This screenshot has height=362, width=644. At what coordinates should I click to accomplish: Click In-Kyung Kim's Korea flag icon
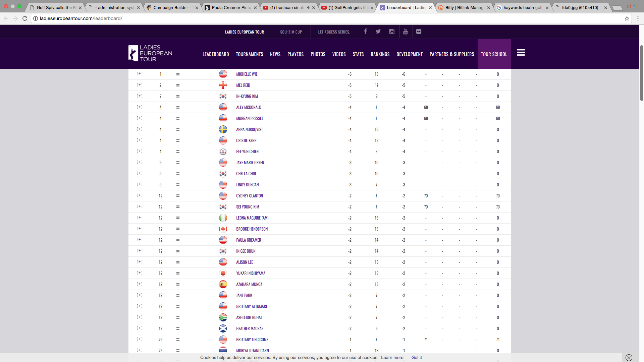(x=223, y=96)
